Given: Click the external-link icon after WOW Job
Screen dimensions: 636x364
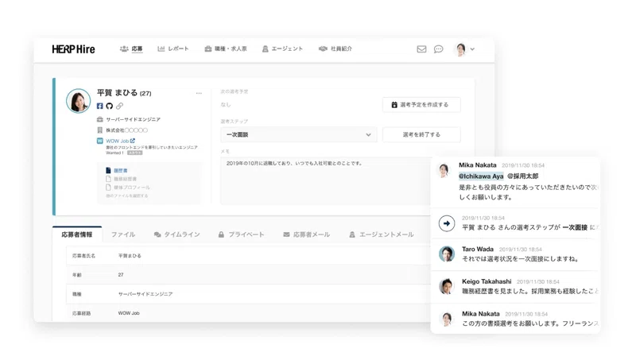Looking at the screenshot, I should pyautogui.click(x=133, y=141).
